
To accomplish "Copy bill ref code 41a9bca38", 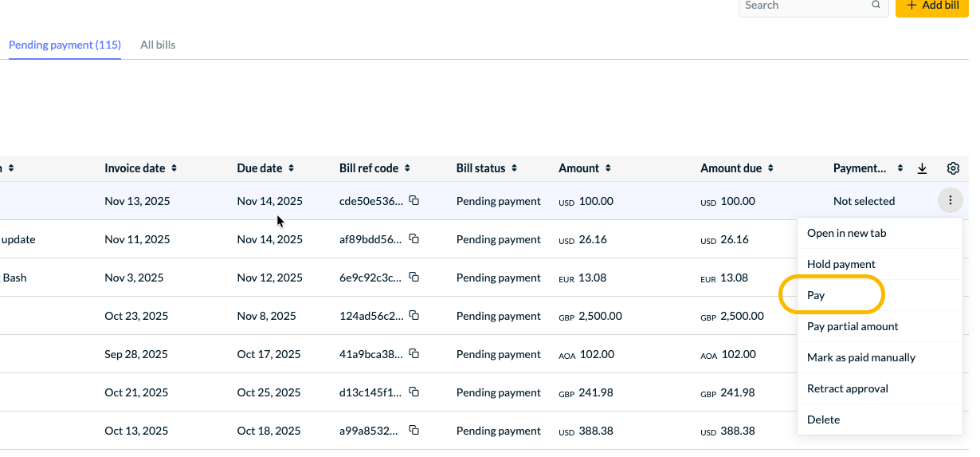I will pyautogui.click(x=414, y=354).
